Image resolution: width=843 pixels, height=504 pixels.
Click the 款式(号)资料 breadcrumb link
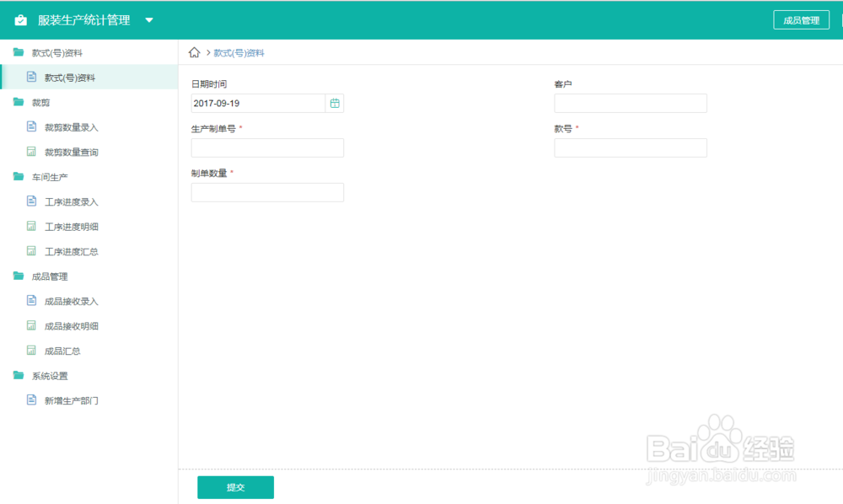tap(238, 51)
